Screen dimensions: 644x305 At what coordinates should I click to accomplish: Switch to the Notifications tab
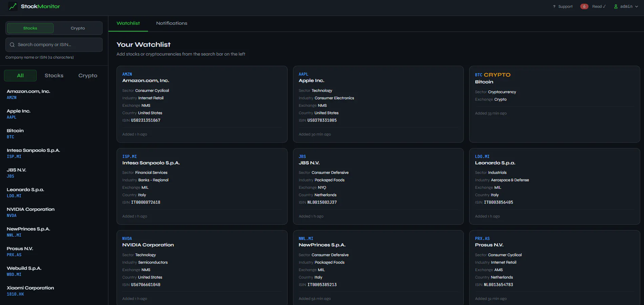[171, 23]
